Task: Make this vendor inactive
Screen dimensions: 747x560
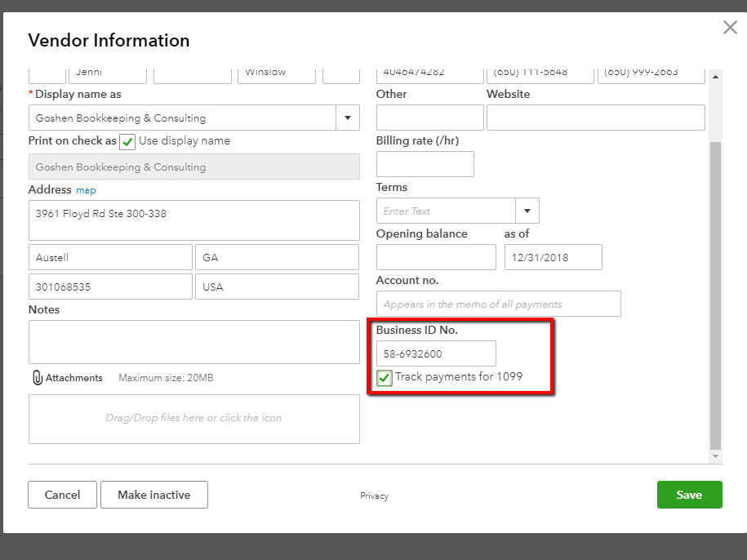Action: (x=153, y=494)
